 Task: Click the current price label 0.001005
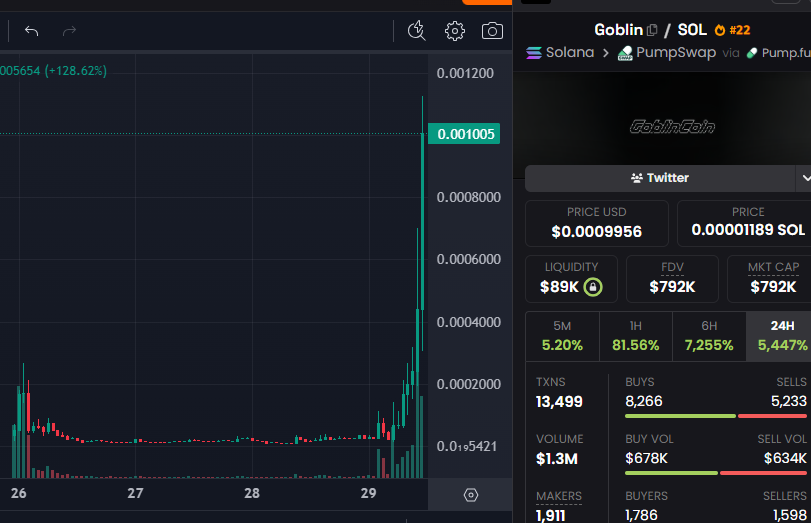[x=464, y=134]
